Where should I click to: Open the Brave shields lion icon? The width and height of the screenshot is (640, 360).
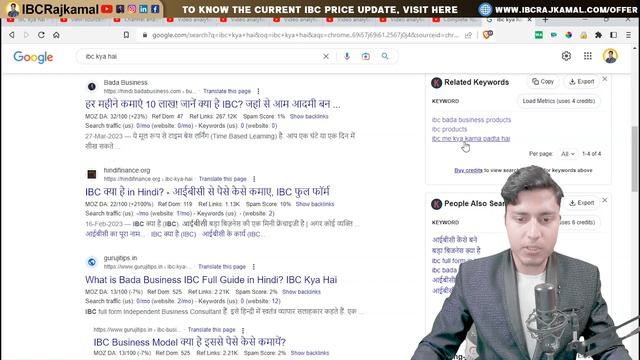click(x=487, y=35)
